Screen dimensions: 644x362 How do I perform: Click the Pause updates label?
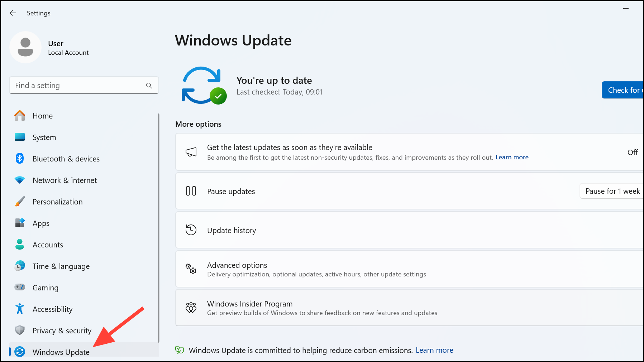coord(231,191)
